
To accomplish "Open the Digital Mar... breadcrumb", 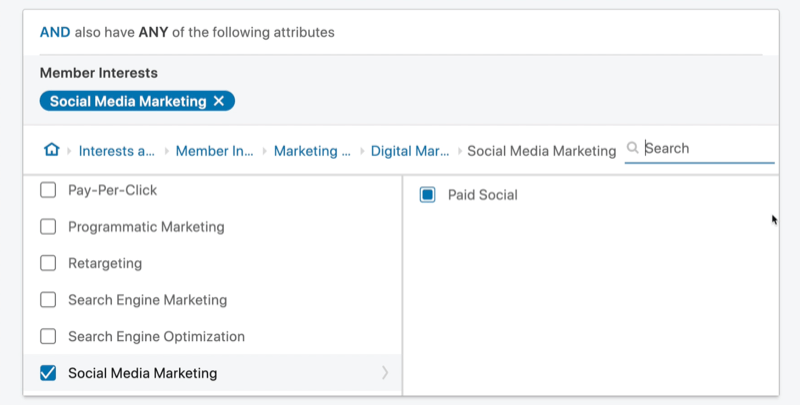I will tap(410, 151).
